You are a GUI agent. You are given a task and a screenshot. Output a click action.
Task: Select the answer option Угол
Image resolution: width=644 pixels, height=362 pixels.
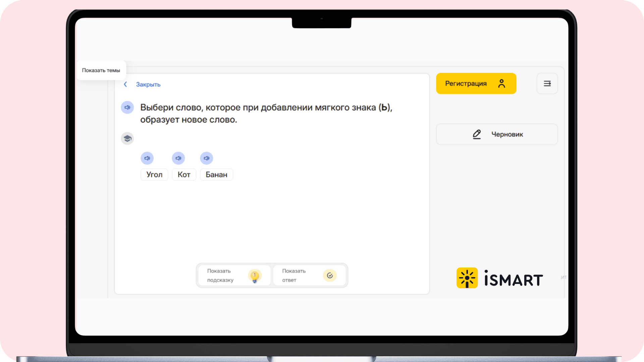[154, 175]
